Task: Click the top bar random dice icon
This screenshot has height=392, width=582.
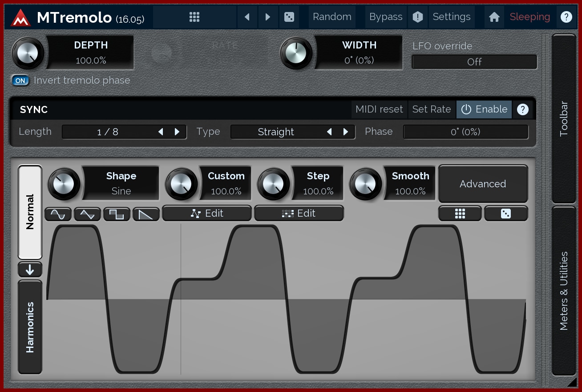Action: point(289,17)
